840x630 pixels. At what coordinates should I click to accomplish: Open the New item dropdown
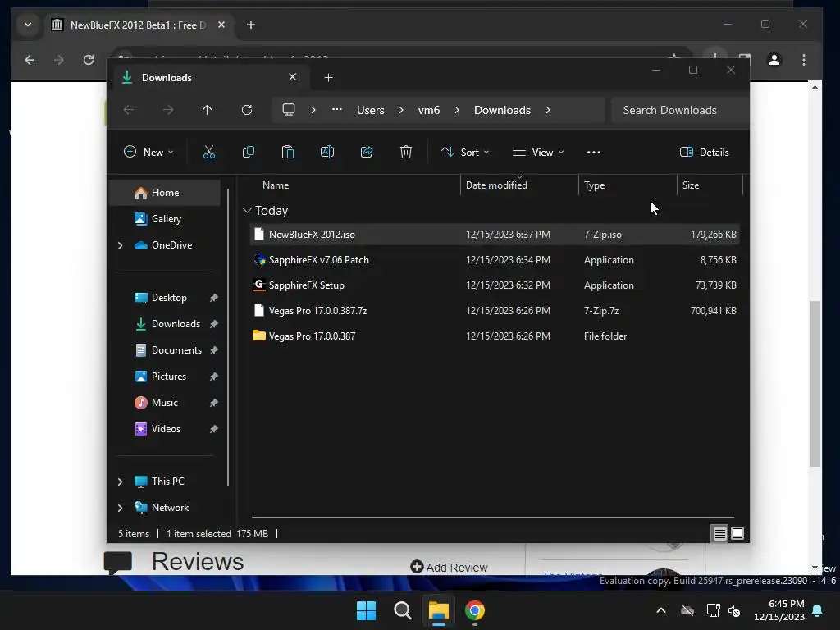(x=148, y=152)
